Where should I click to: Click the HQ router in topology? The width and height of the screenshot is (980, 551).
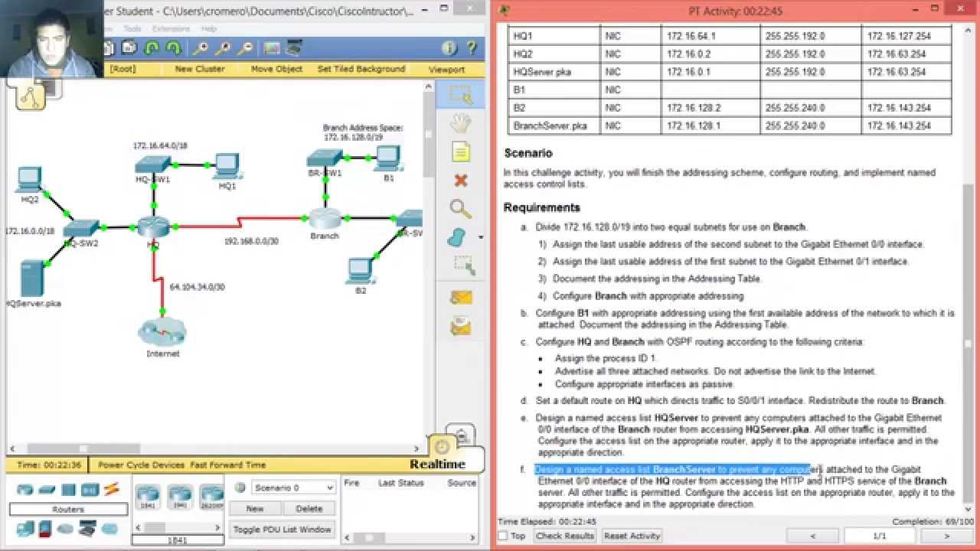point(154,227)
